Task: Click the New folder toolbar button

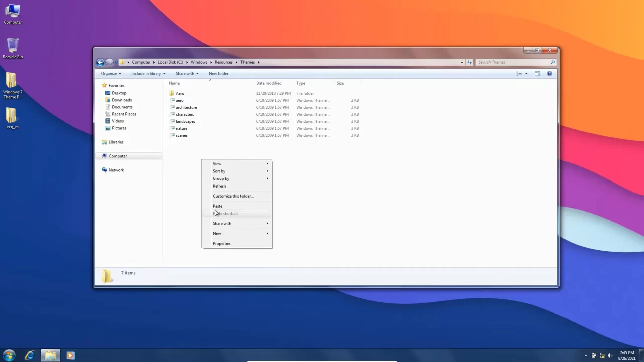Action: click(x=219, y=74)
